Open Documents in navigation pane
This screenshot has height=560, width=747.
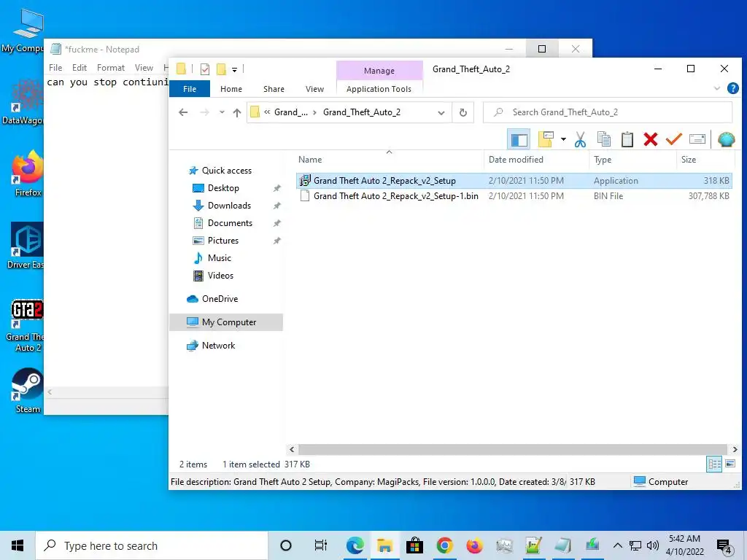click(230, 223)
